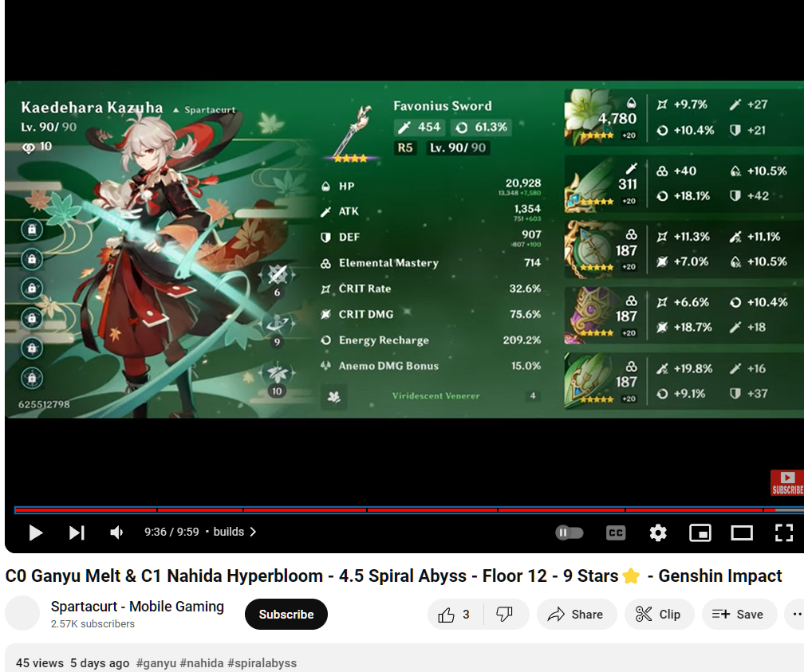Open the #spiralabyss hashtag
Image resolution: width=804 pixels, height=672 pixels.
pyautogui.click(x=262, y=662)
